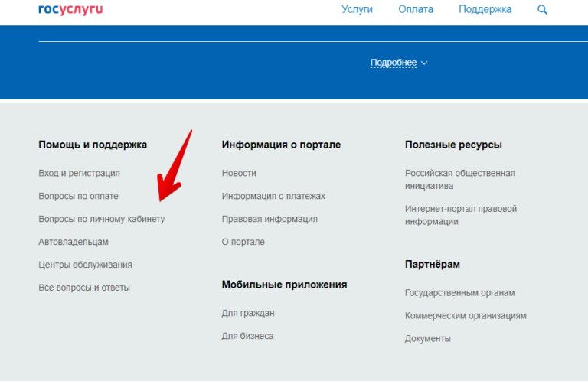Open Информация о платежах link

[273, 197]
